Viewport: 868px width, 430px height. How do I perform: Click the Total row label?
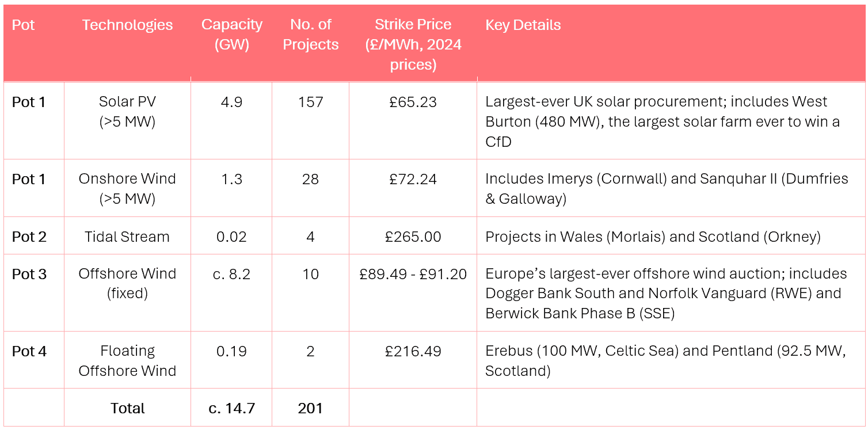127,408
